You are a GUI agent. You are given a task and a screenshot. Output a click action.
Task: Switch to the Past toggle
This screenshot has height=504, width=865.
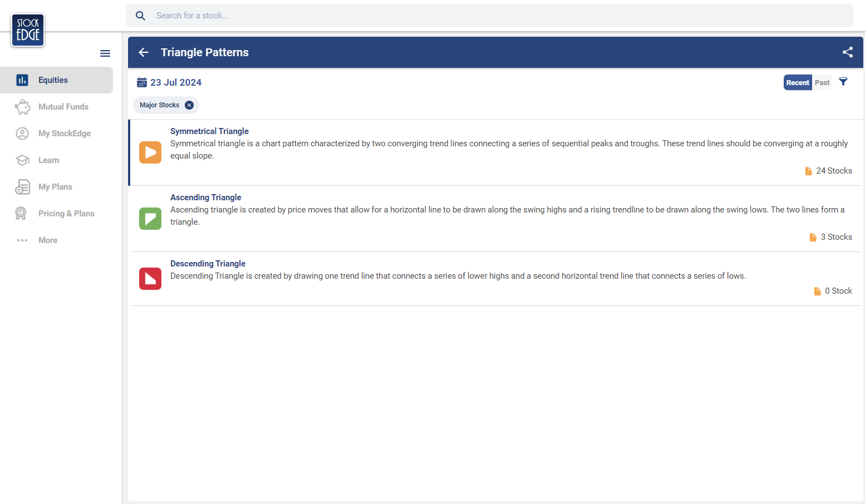point(822,82)
